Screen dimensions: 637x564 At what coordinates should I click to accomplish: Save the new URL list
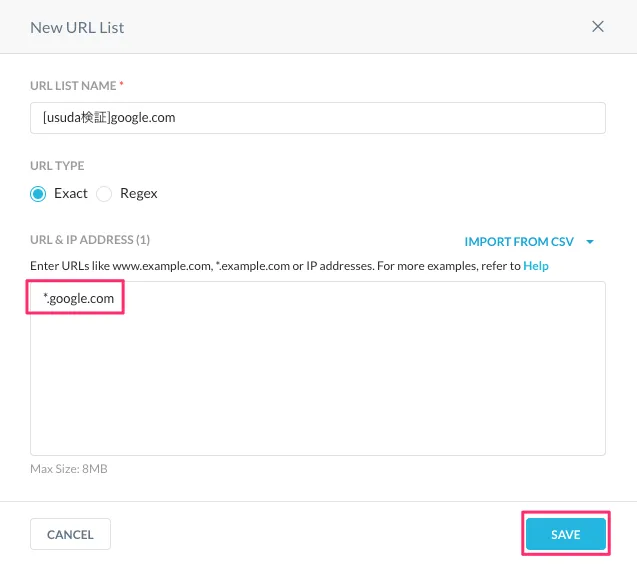click(x=565, y=535)
